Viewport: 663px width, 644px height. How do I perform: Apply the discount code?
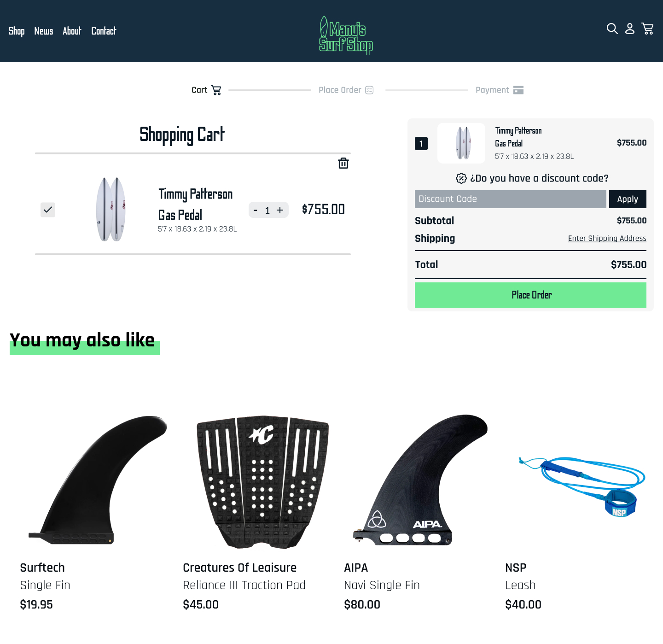click(x=628, y=199)
